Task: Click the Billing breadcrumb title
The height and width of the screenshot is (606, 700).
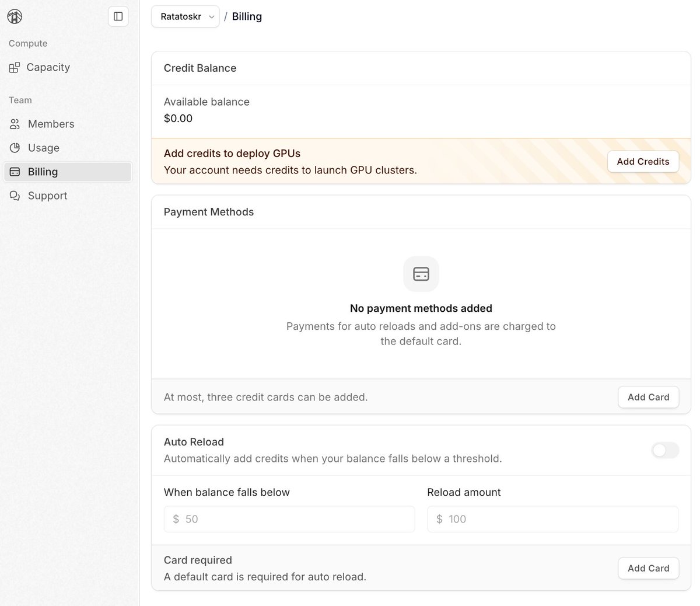Action: [x=247, y=17]
